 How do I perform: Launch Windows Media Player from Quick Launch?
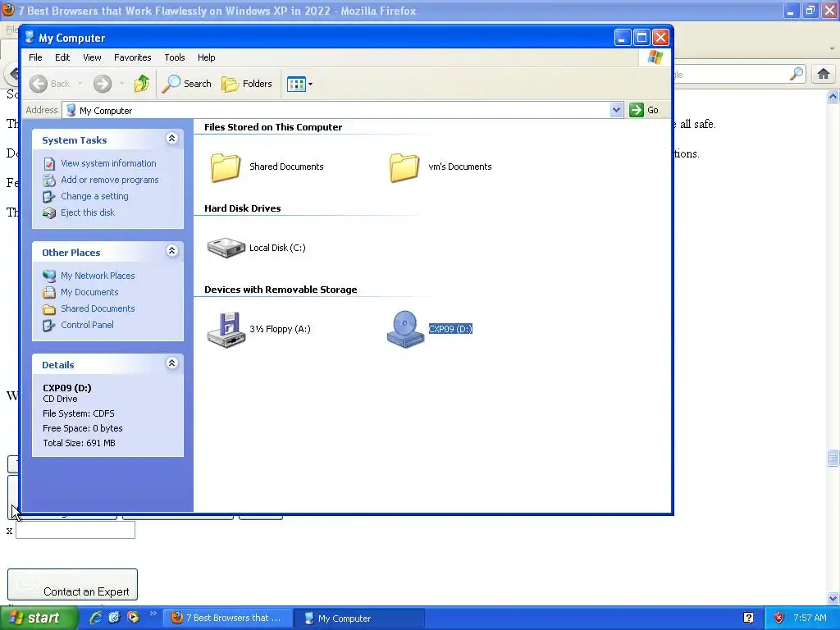point(133,618)
